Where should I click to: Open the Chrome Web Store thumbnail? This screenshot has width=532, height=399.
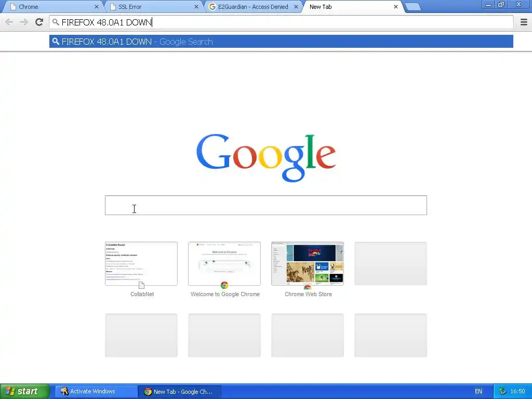pyautogui.click(x=308, y=263)
